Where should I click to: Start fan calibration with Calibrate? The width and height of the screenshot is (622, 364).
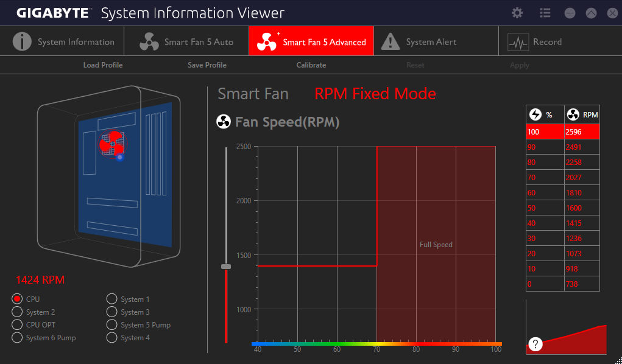311,65
